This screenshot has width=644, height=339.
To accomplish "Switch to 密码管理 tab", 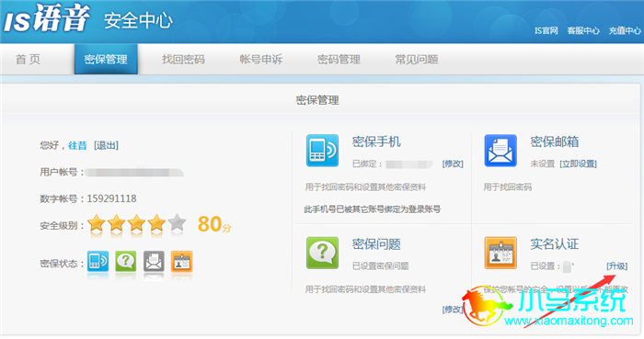I will click(x=339, y=60).
